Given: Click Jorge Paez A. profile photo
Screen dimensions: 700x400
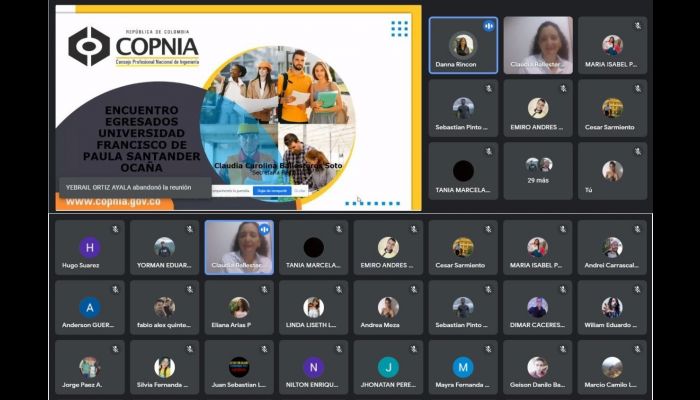Looking at the screenshot, I should tap(90, 367).
